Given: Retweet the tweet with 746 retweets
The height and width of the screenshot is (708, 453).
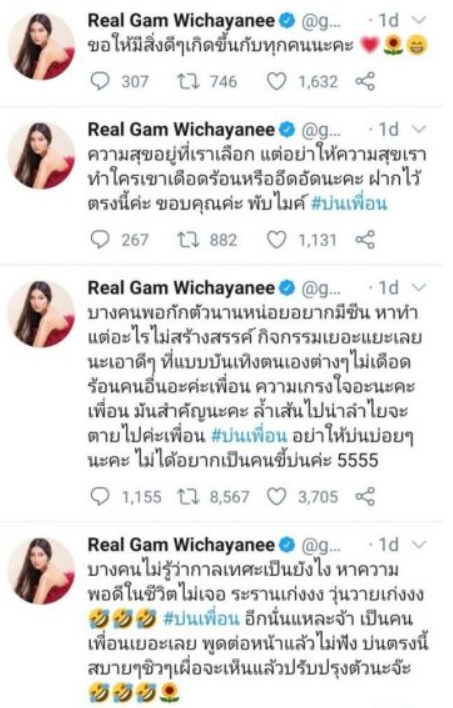Looking at the screenshot, I should coord(187,81).
